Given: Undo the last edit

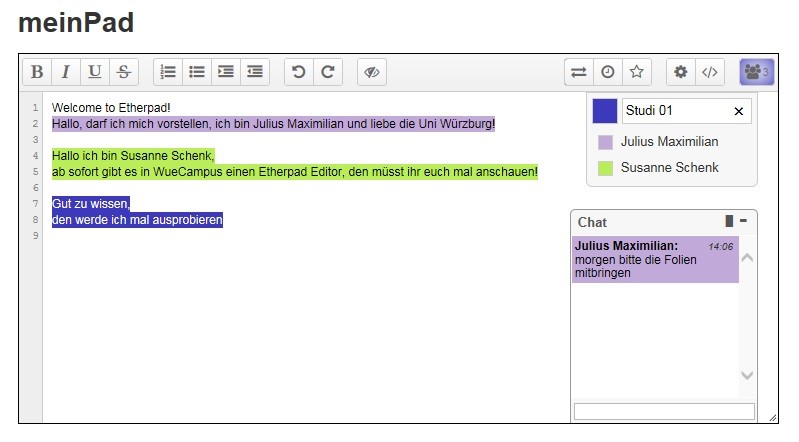Looking at the screenshot, I should pos(299,72).
